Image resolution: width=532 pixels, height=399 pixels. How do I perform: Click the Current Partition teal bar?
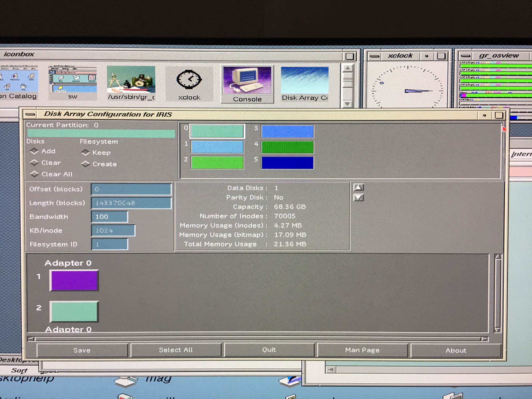101,133
